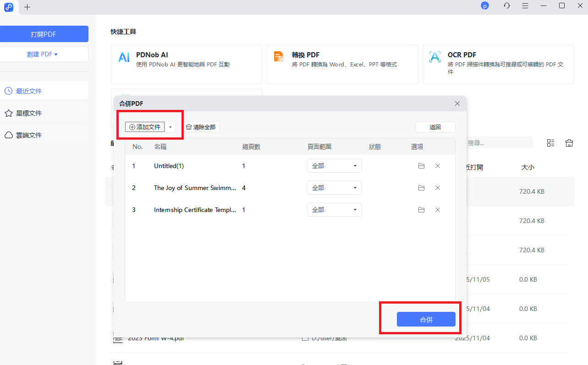Open the hamburger menu in title bar
The height and width of the screenshot is (365, 588).
click(x=525, y=6)
